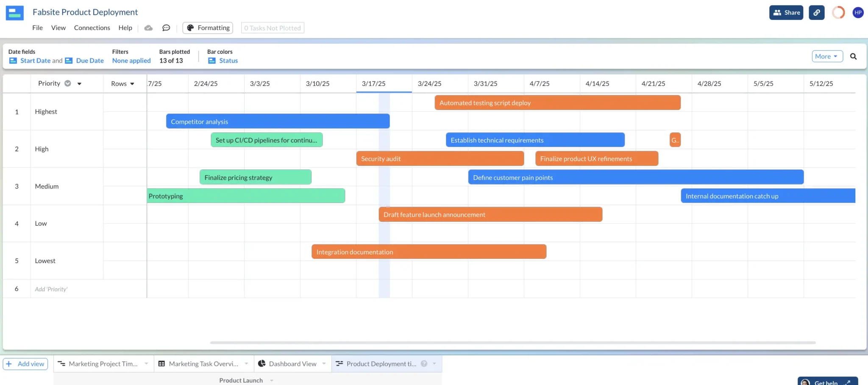The image size is (868, 385).
Task: Click the orange progress ring icon
Action: tap(838, 13)
